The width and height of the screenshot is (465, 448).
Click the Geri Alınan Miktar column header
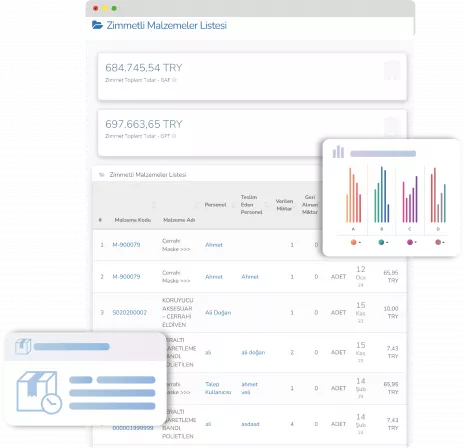pos(310,205)
